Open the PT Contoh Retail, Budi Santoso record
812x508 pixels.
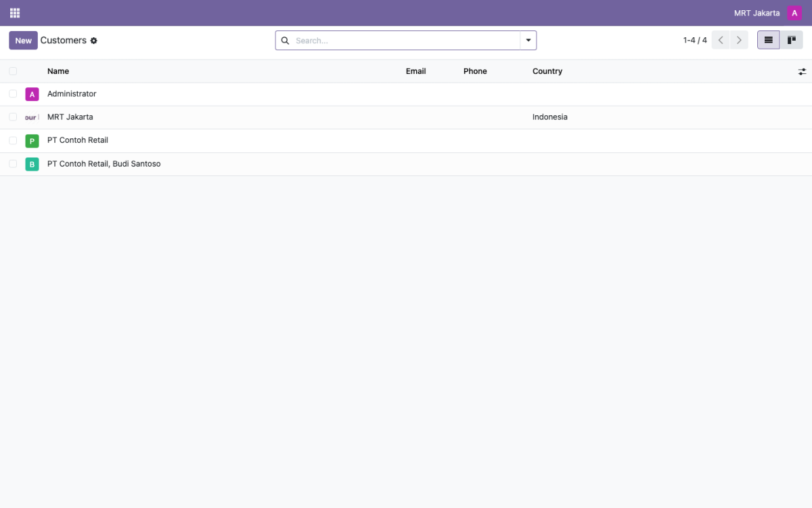coord(104,164)
